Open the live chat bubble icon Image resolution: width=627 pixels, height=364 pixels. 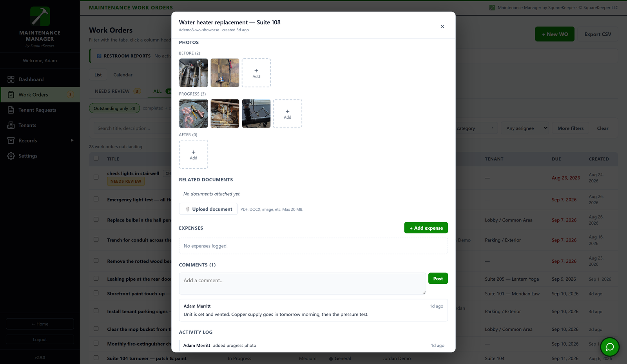[610, 347]
